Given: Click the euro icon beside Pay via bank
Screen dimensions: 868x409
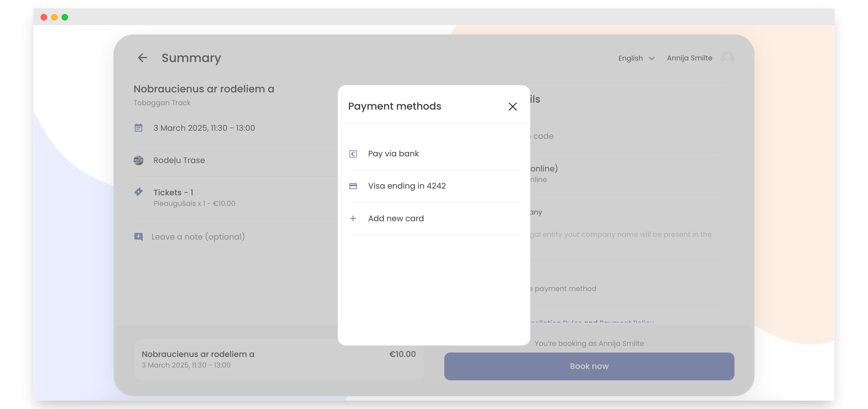Looking at the screenshot, I should pyautogui.click(x=353, y=154).
